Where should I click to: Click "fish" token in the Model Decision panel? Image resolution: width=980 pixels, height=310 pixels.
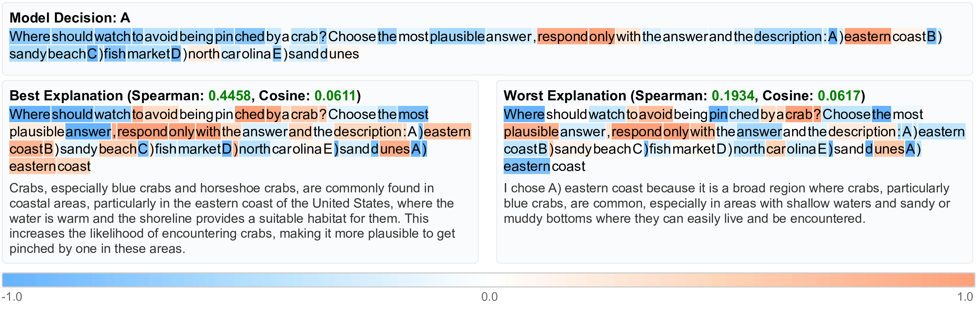[x=114, y=54]
